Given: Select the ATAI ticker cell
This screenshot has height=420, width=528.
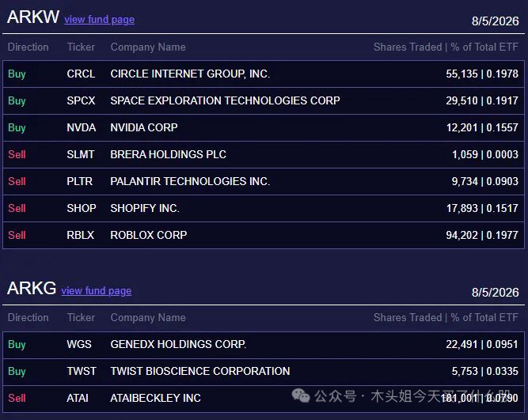Looking at the screenshot, I should (78, 398).
